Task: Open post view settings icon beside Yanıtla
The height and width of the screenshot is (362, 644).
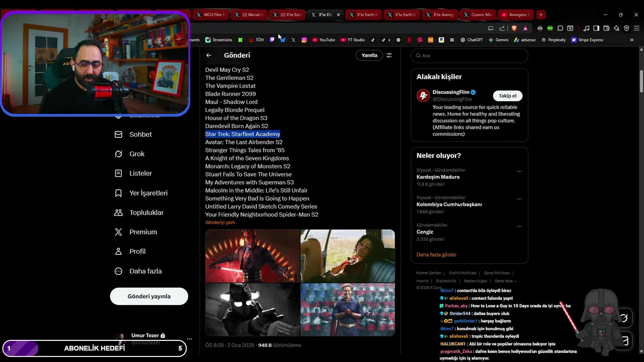Action: (389, 55)
